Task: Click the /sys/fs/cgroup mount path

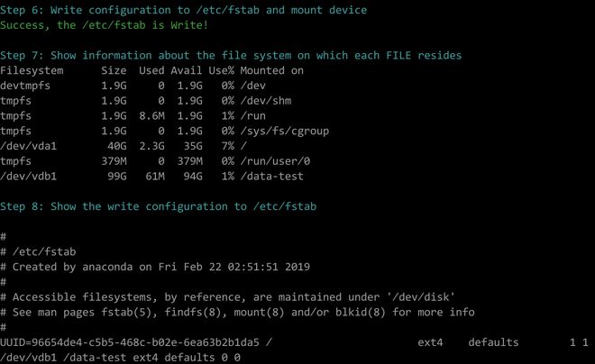Action: (285, 131)
